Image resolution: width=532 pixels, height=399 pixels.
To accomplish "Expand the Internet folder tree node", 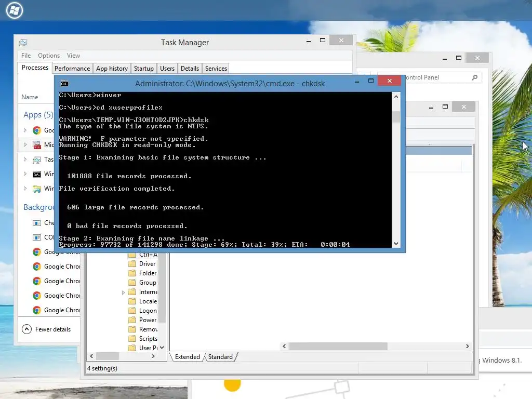I will [x=124, y=292].
